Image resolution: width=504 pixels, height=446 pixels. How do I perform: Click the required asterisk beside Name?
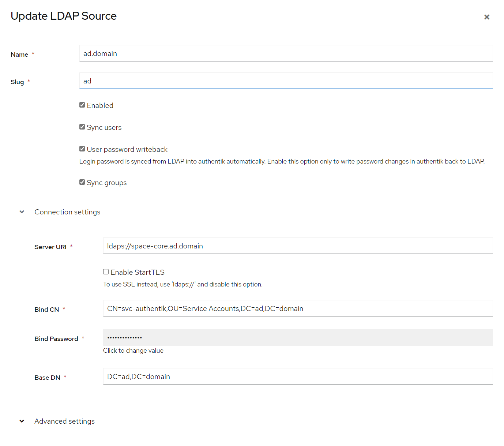33,53
